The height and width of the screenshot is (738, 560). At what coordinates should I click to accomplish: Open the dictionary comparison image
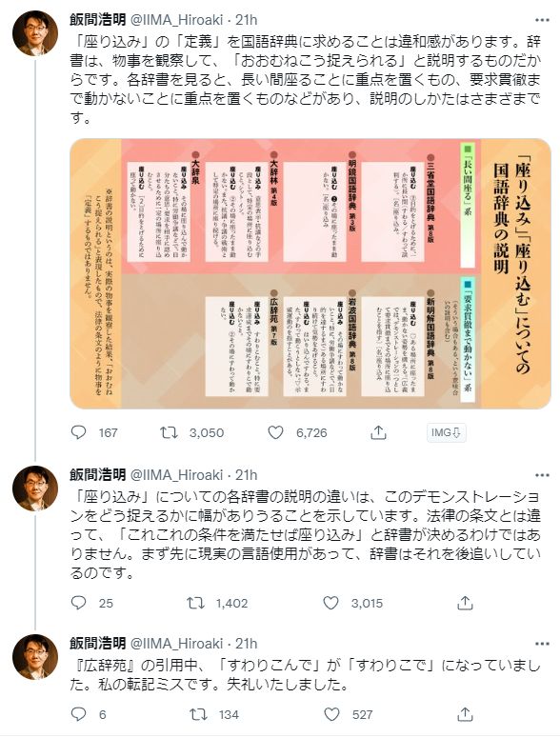[x=310, y=273]
